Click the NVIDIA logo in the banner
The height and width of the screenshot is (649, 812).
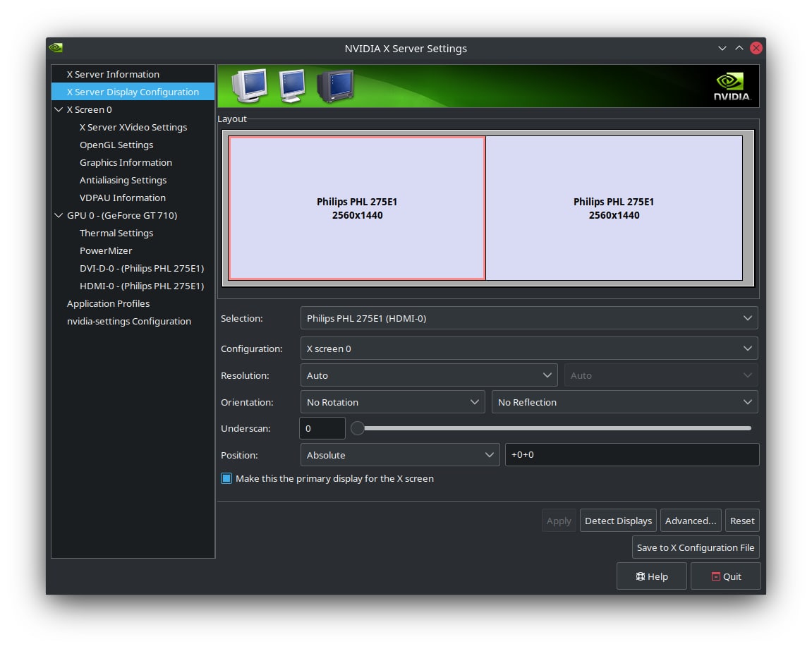click(x=731, y=87)
